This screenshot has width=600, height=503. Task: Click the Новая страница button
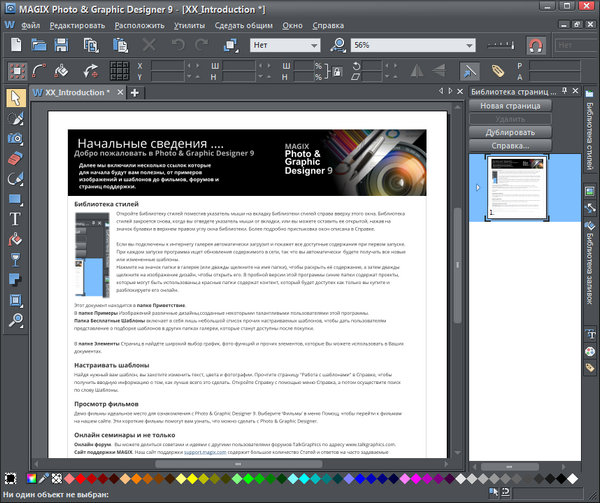[510, 105]
